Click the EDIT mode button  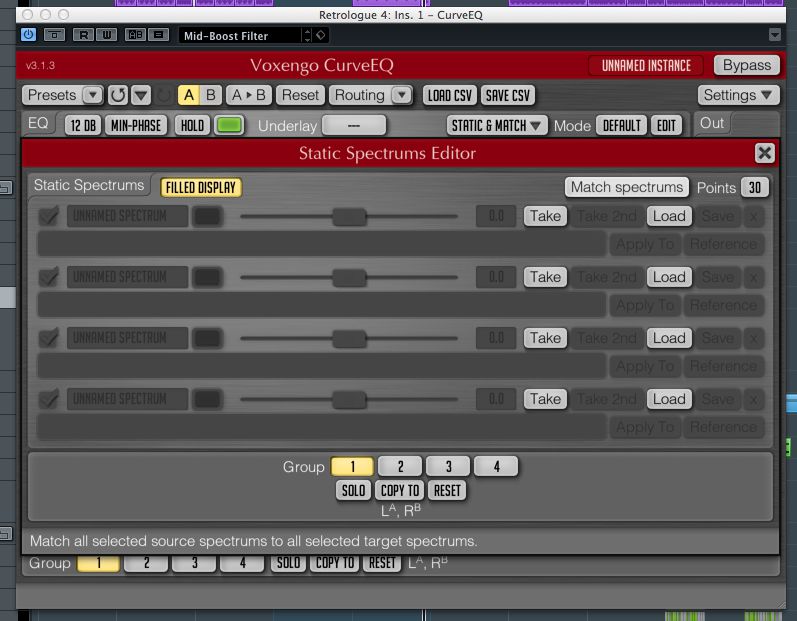[666, 126]
